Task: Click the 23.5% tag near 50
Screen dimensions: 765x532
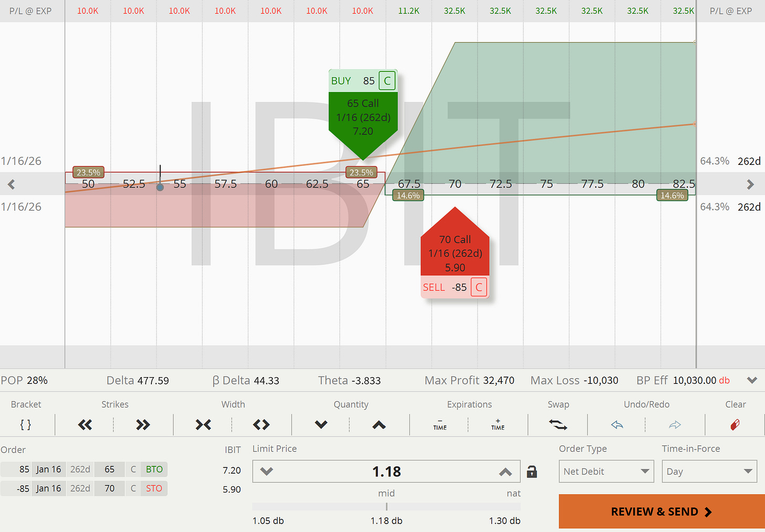Action: (88, 172)
